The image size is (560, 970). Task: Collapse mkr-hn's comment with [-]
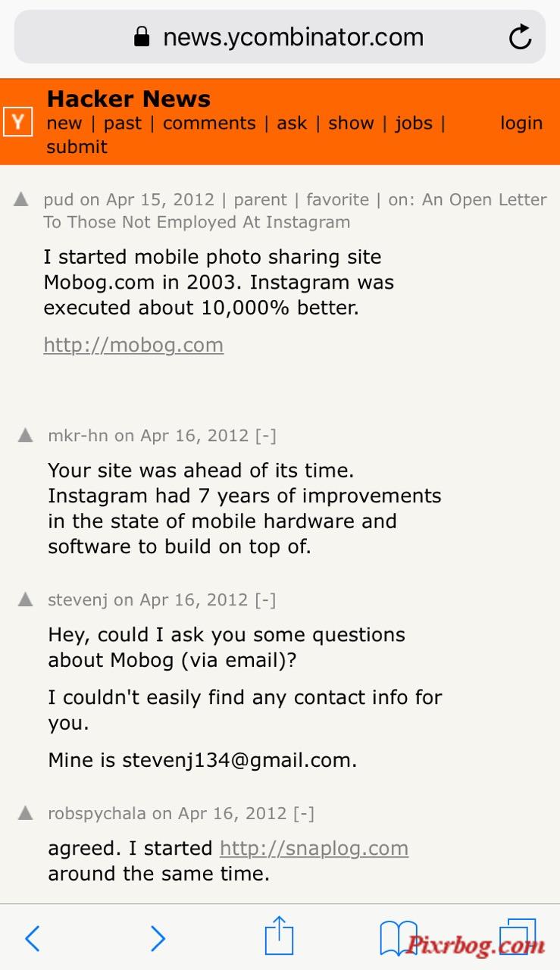coord(265,435)
